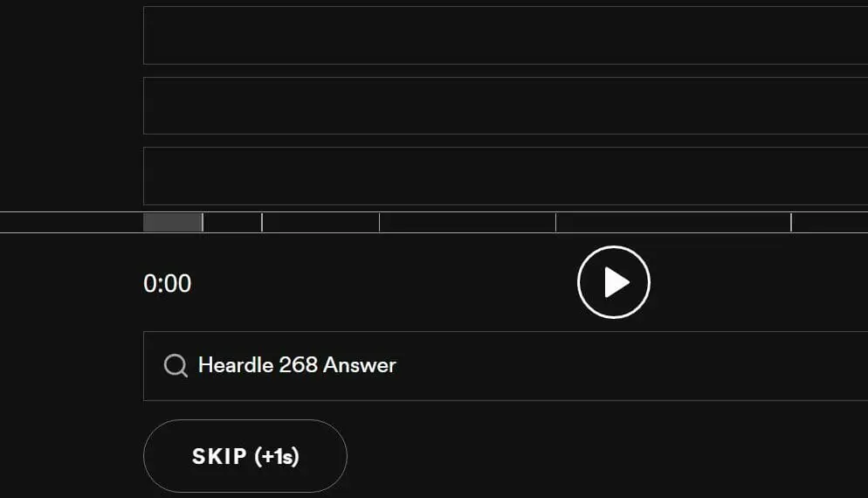Click the magnifying glass search icon

176,365
